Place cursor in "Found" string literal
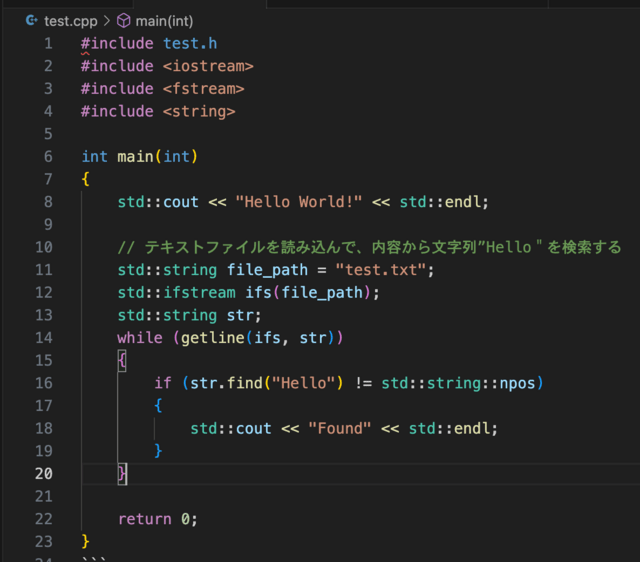Screen dimensions: 640x562 (339, 428)
